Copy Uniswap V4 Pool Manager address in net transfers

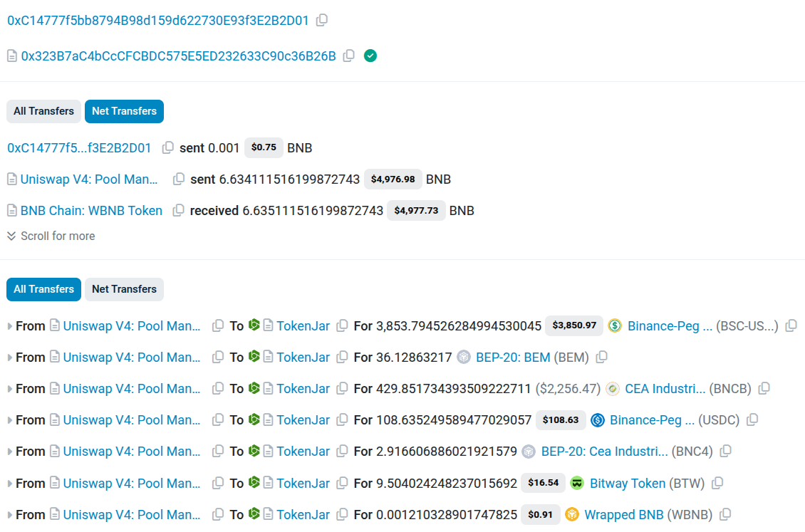click(x=179, y=179)
